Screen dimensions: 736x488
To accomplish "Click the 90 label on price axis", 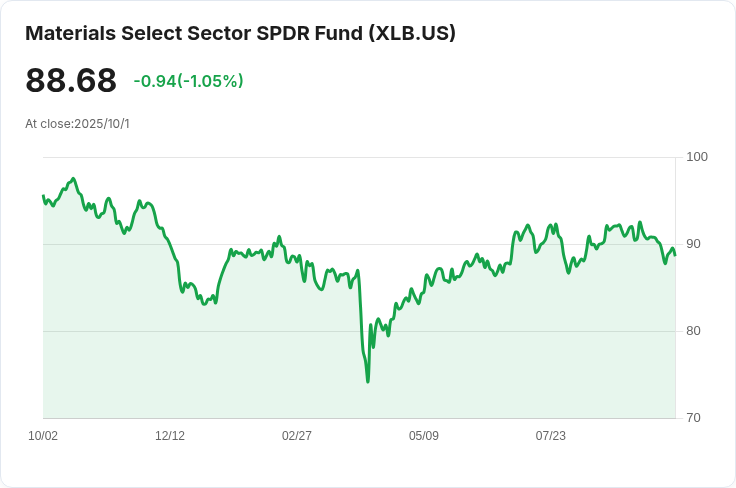I will click(x=693, y=244).
